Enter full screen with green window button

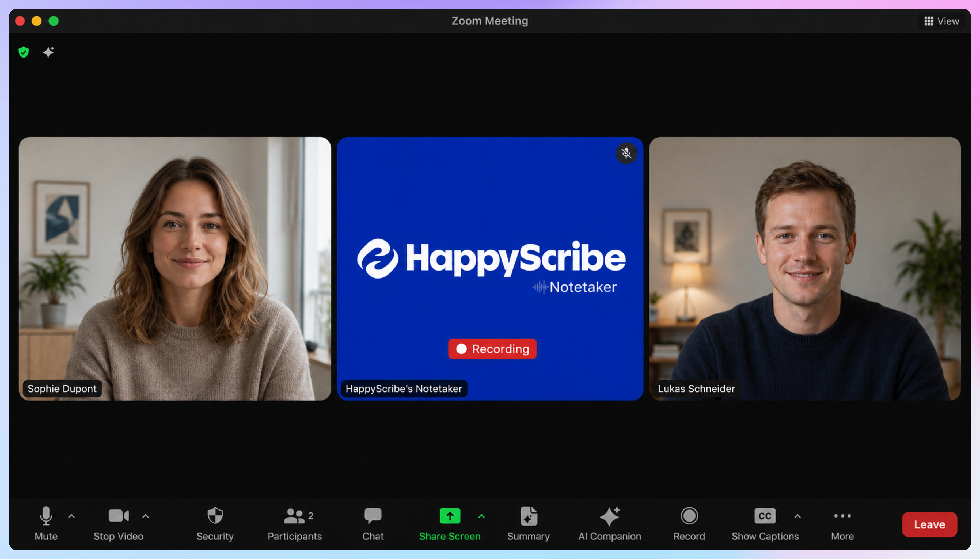coord(54,21)
